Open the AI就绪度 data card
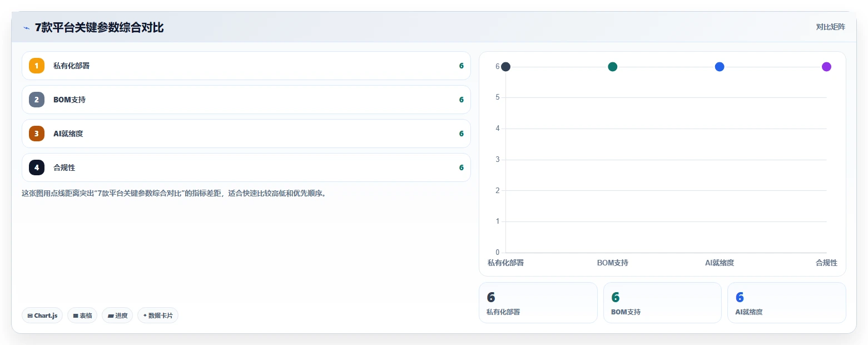 coord(787,303)
